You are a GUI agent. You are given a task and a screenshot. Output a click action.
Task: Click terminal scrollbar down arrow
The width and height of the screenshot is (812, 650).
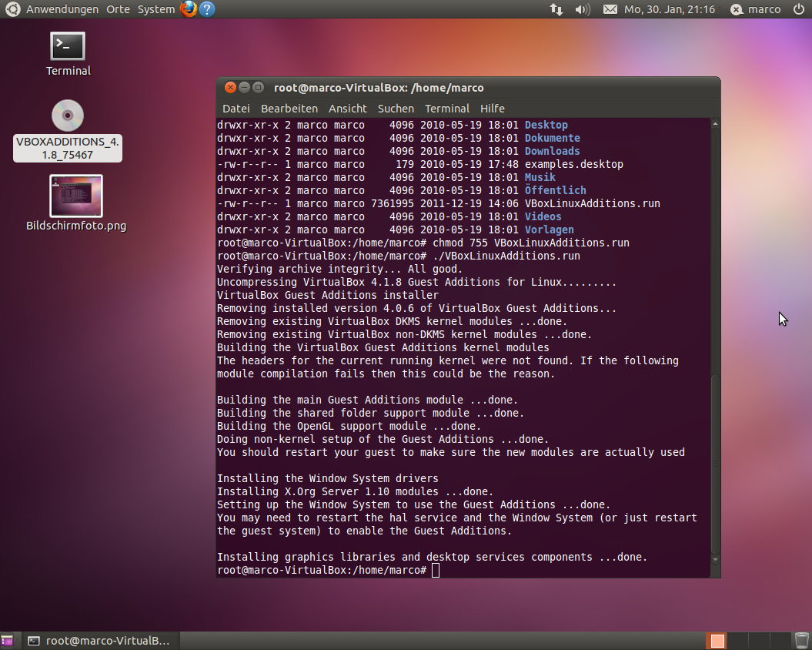coord(715,560)
